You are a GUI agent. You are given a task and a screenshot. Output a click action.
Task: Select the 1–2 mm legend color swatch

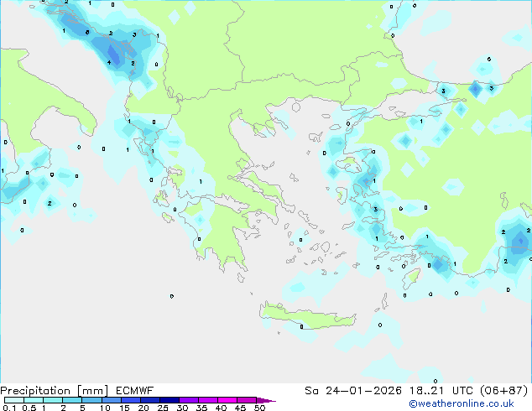[x=53, y=400]
